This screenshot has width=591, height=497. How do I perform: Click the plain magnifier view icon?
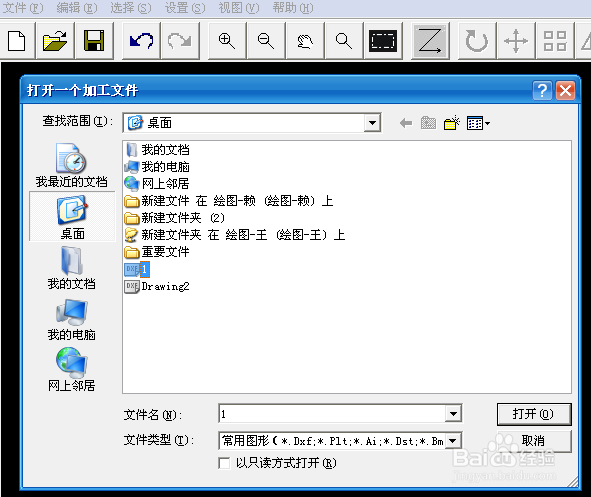344,41
